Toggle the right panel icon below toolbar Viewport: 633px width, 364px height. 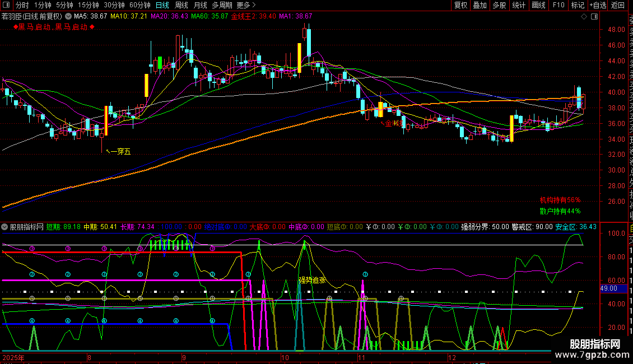(594, 17)
